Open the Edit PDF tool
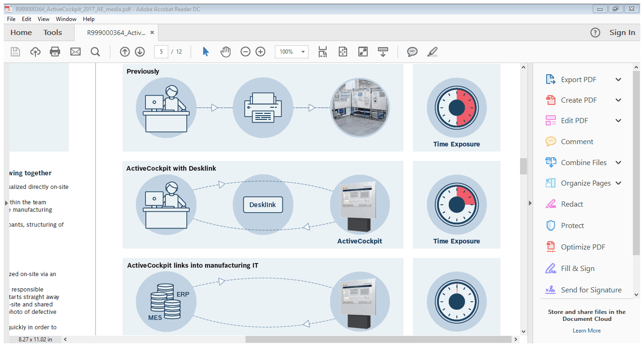This screenshot has height=347, width=644. [x=574, y=120]
